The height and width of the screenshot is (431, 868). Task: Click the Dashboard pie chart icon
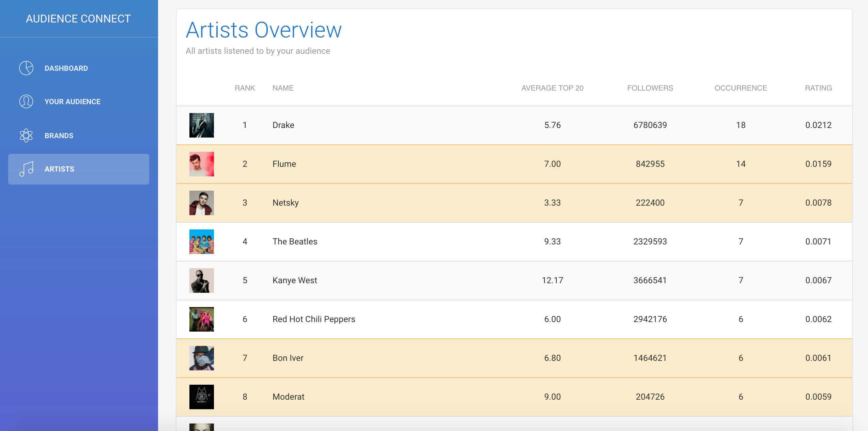[26, 68]
